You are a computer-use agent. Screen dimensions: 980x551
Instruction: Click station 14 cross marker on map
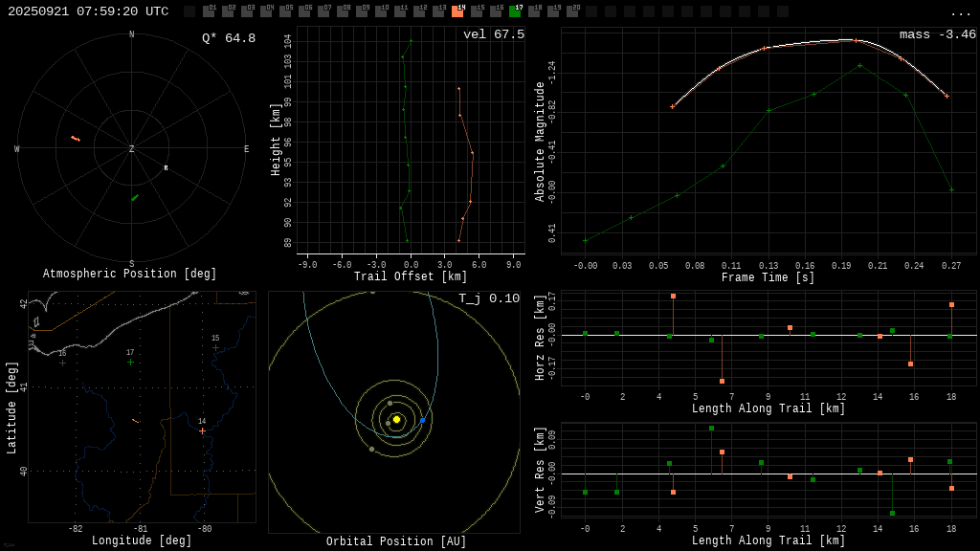click(202, 431)
